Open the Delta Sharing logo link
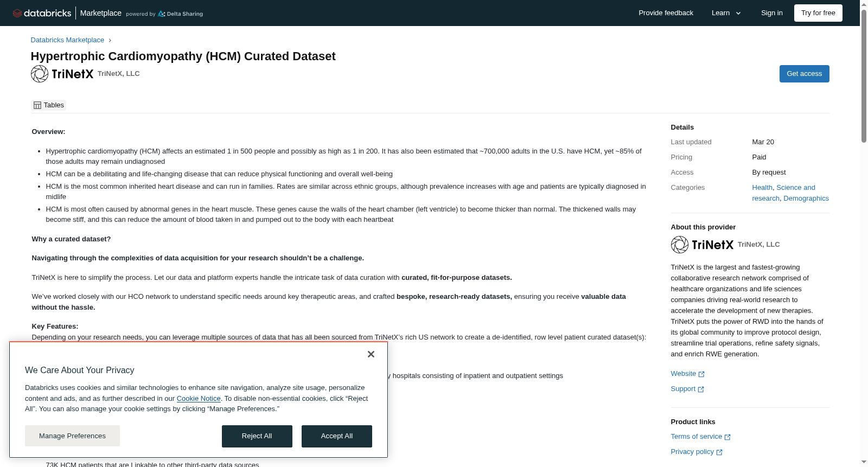Screen dimensions: 868x467 (180, 14)
